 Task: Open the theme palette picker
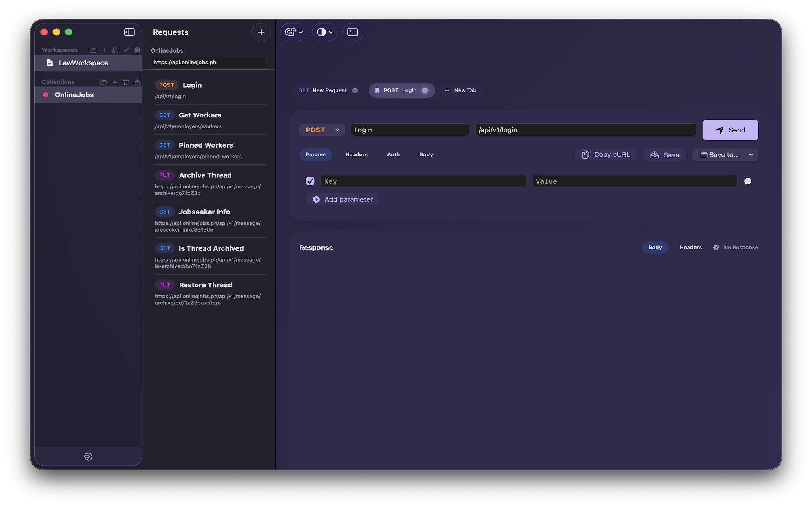click(291, 32)
